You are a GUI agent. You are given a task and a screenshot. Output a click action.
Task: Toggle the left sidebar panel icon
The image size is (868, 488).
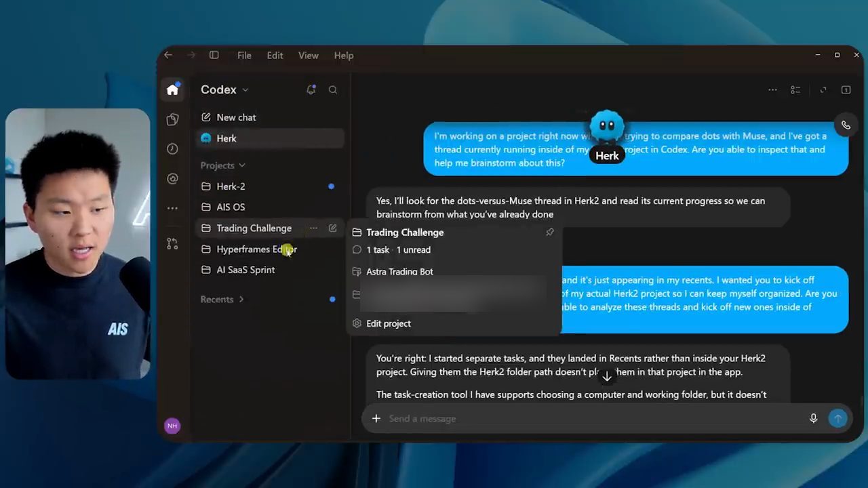214,55
